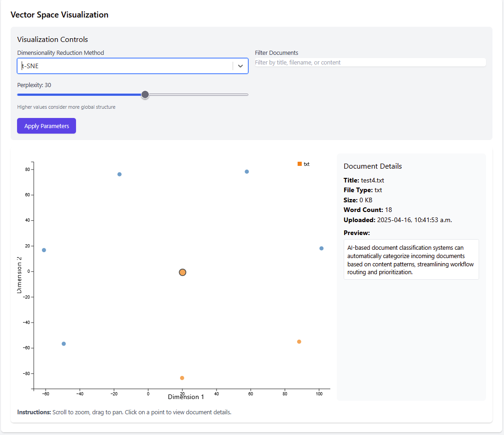Click the Dimension 1 axis label
Image resolution: width=504 pixels, height=435 pixels.
[186, 397]
